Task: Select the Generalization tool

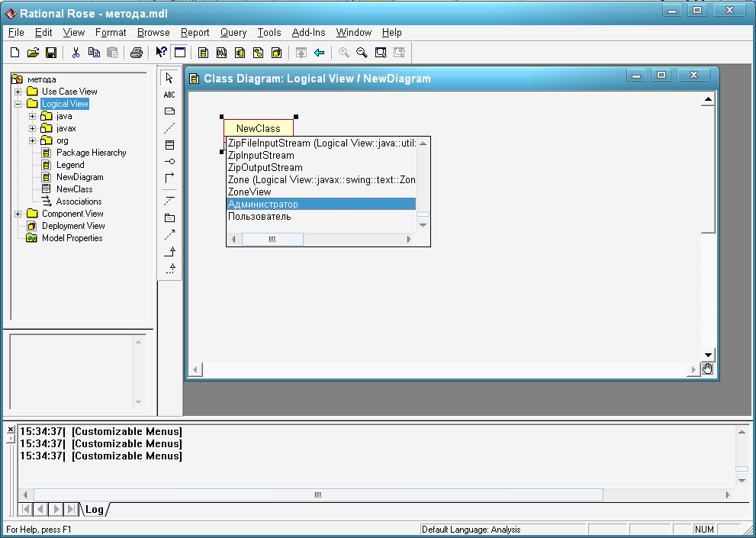Action: pyautogui.click(x=169, y=251)
